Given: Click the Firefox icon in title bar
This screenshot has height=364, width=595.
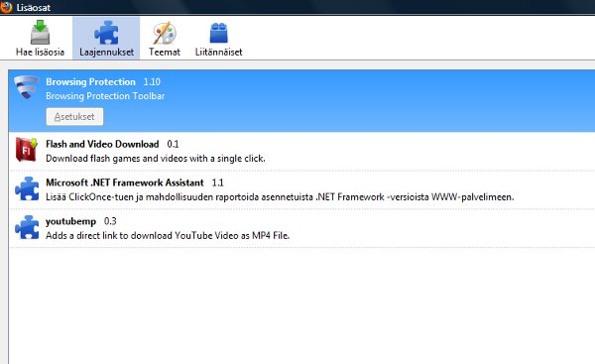Looking at the screenshot, I should (x=6, y=7).
